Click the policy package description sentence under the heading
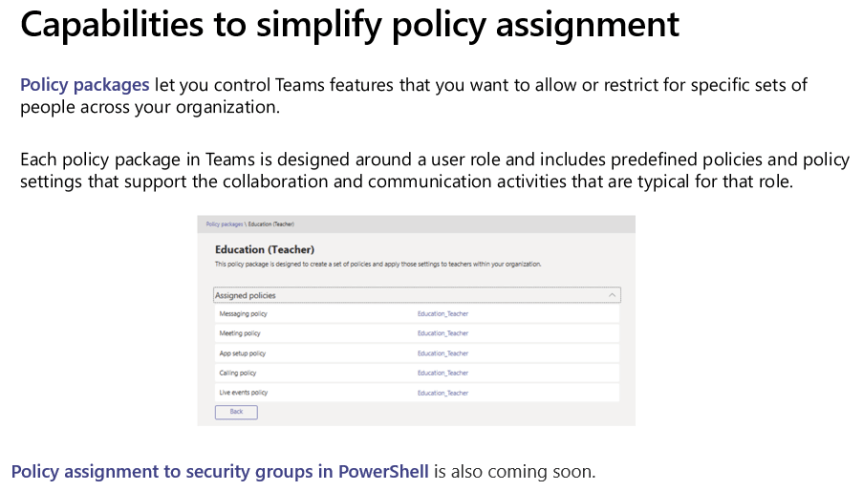 click(x=378, y=264)
